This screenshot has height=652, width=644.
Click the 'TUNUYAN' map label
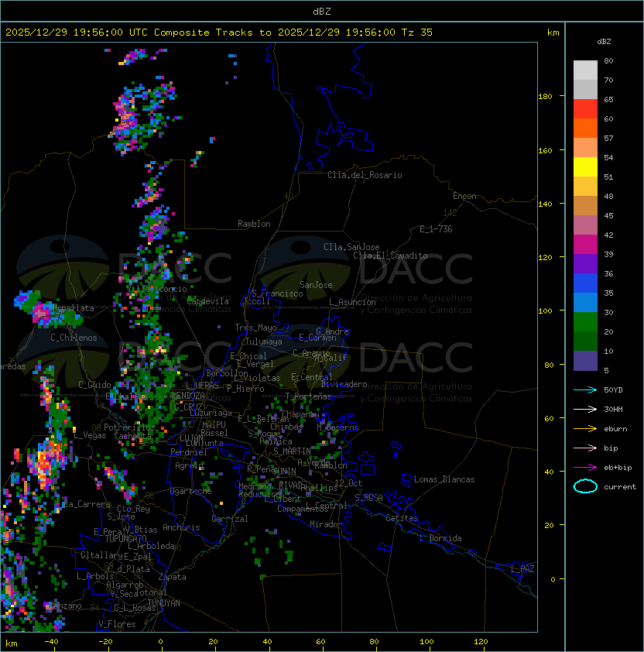(x=164, y=603)
